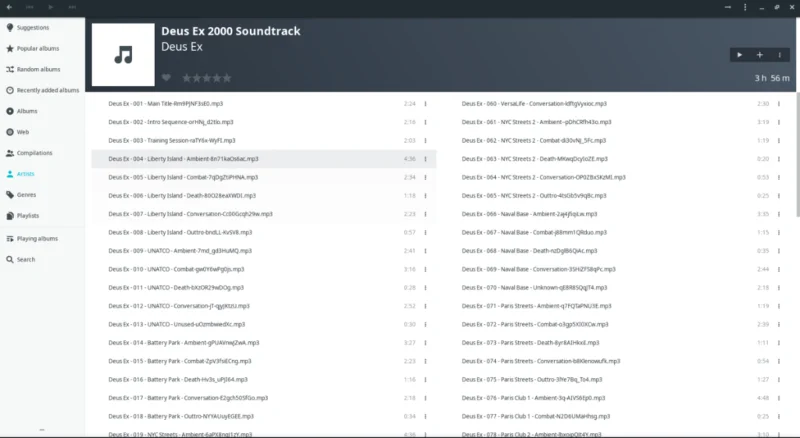
Task: Open the application menu in title bar
Action: [745, 7]
